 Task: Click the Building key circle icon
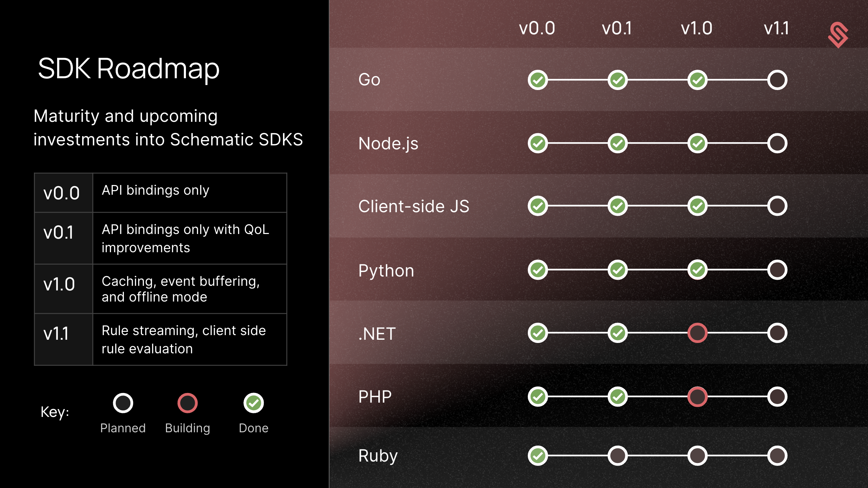187,403
